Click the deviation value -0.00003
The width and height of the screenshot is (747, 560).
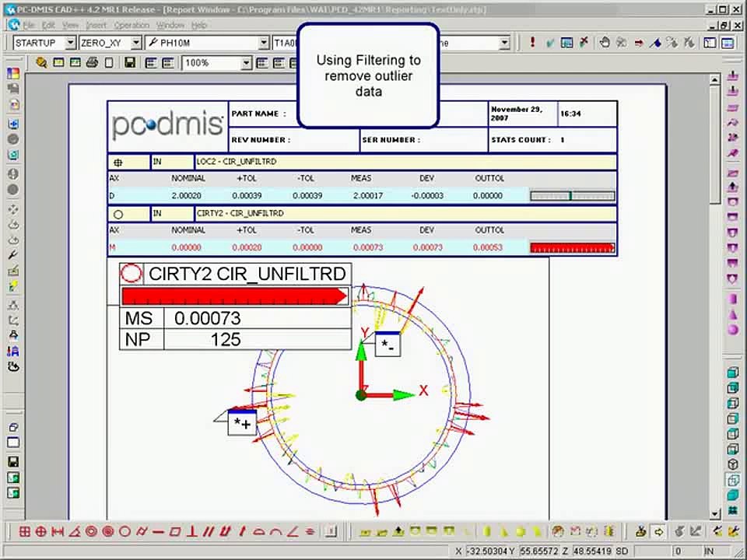[x=427, y=196]
